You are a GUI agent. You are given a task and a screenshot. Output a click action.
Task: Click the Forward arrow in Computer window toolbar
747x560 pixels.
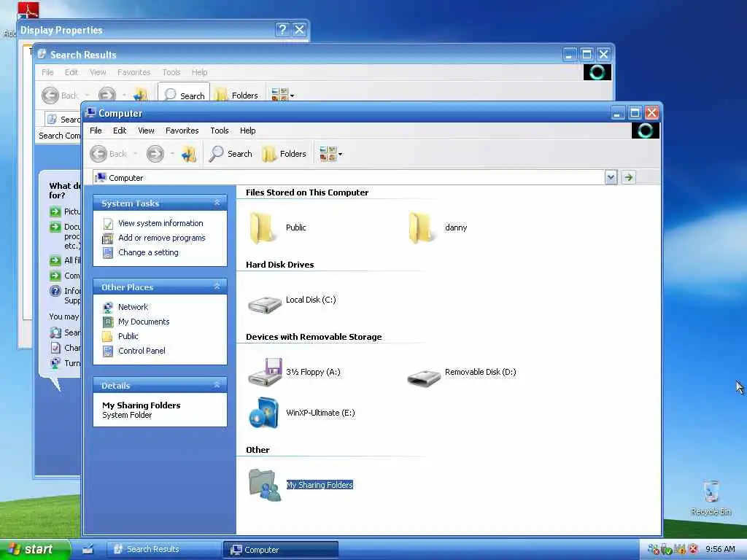155,154
